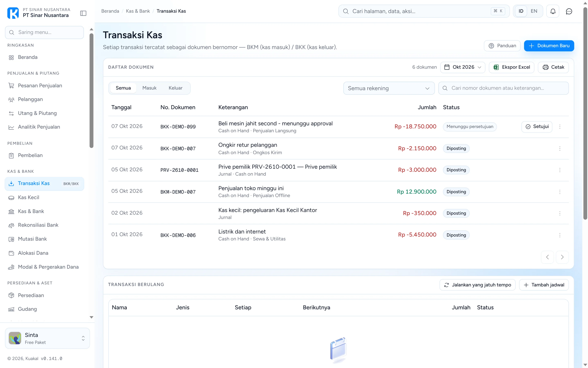Focus the Saring menu filter field
Viewport: 588px width, 368px height.
(x=45, y=32)
